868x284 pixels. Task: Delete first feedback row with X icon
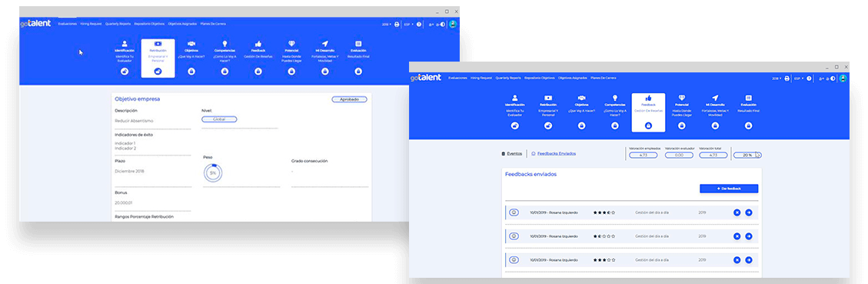(x=737, y=212)
